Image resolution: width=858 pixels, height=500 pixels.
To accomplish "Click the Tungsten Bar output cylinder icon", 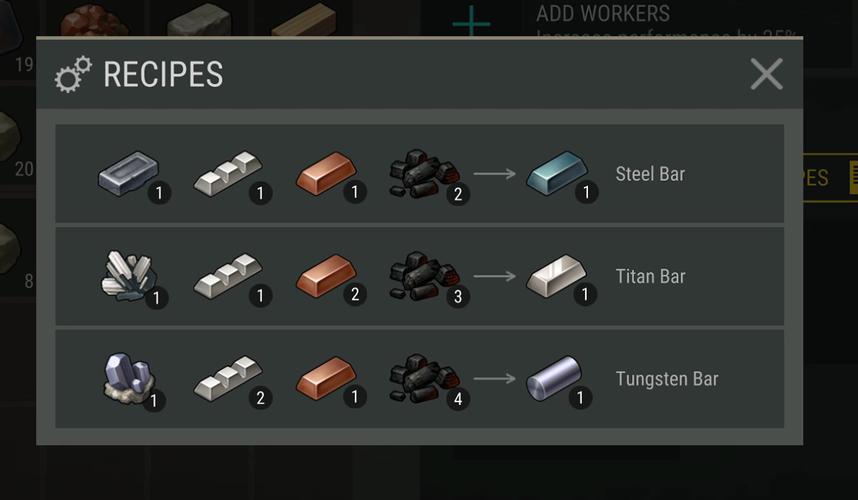I will coord(554,379).
